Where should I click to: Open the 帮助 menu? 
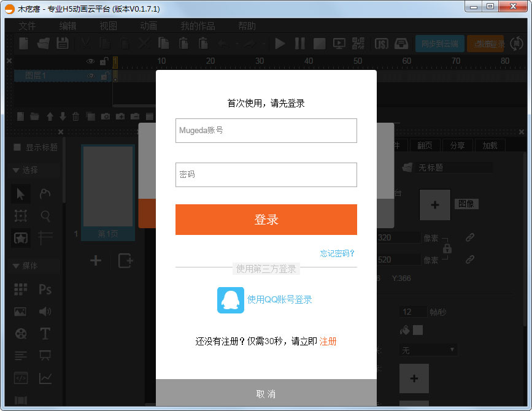click(245, 26)
